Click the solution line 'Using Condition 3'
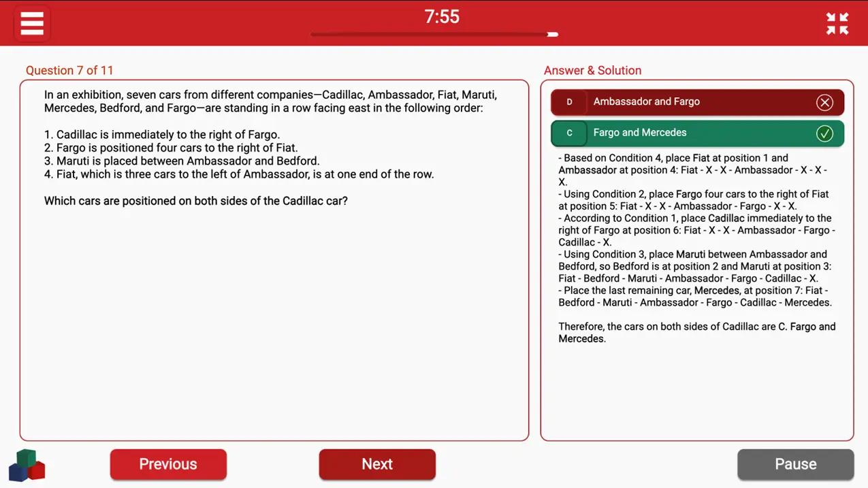868x488 pixels. pos(695,266)
